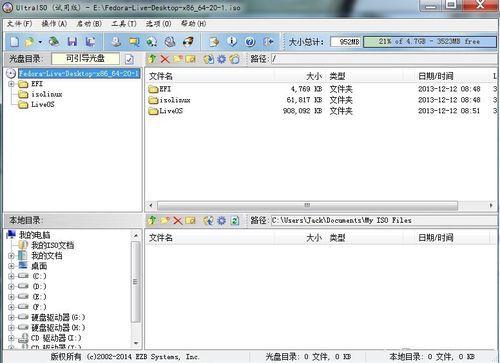Click the gear properties icon in local pane

pyautogui.click(x=221, y=220)
